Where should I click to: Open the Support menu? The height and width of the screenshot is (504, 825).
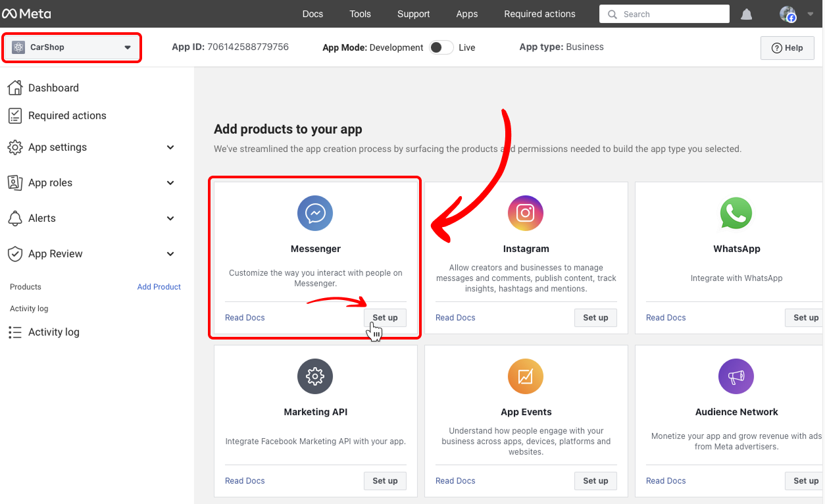(x=414, y=14)
